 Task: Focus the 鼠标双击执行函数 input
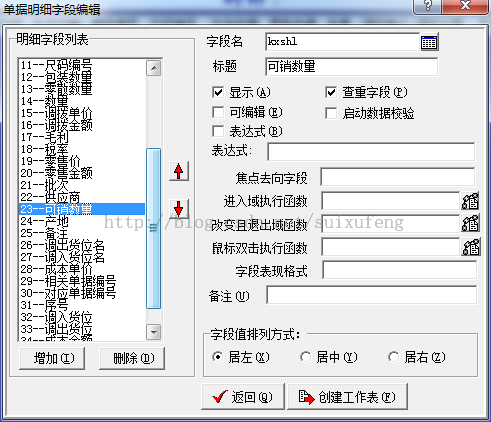[391, 247]
